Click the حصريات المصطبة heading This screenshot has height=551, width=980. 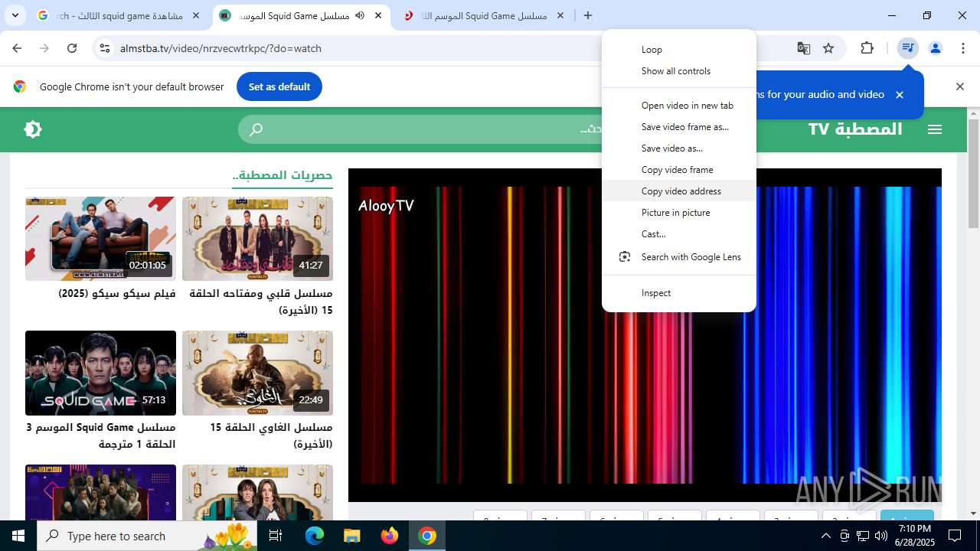(283, 176)
